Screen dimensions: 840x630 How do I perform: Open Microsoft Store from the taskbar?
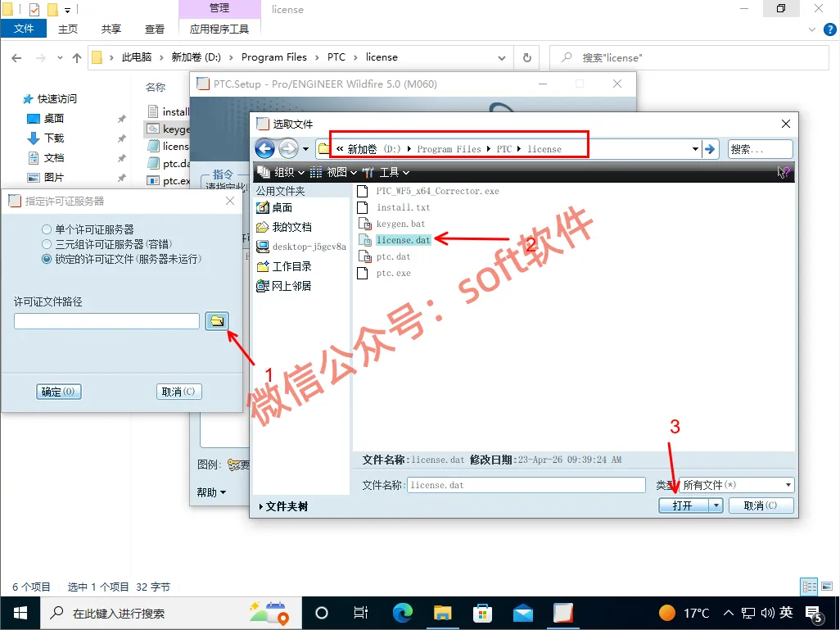point(483,613)
